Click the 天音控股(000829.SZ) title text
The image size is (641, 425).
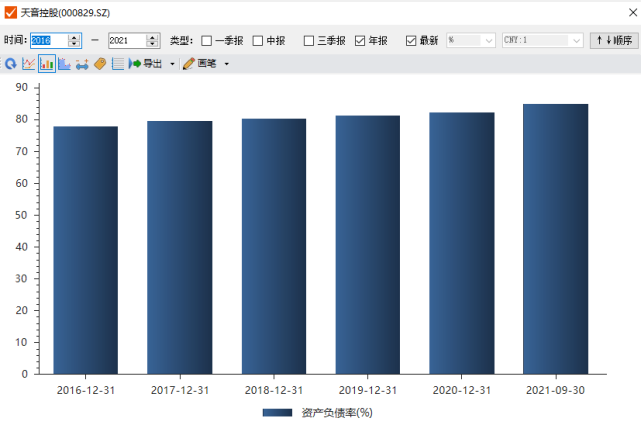point(65,13)
